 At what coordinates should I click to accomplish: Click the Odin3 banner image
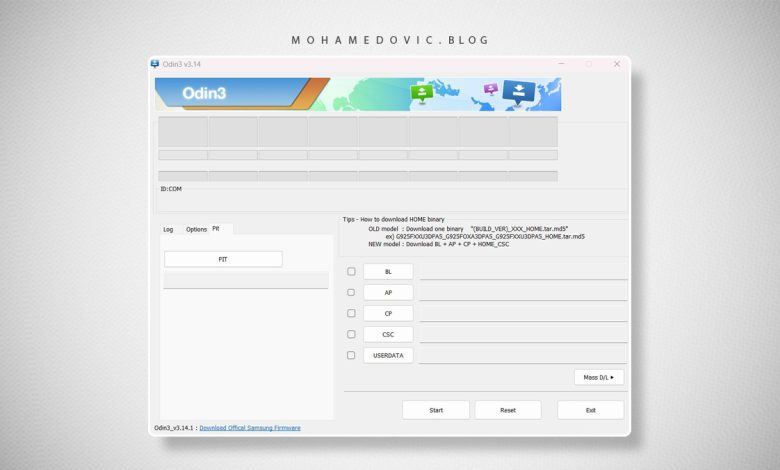point(358,94)
